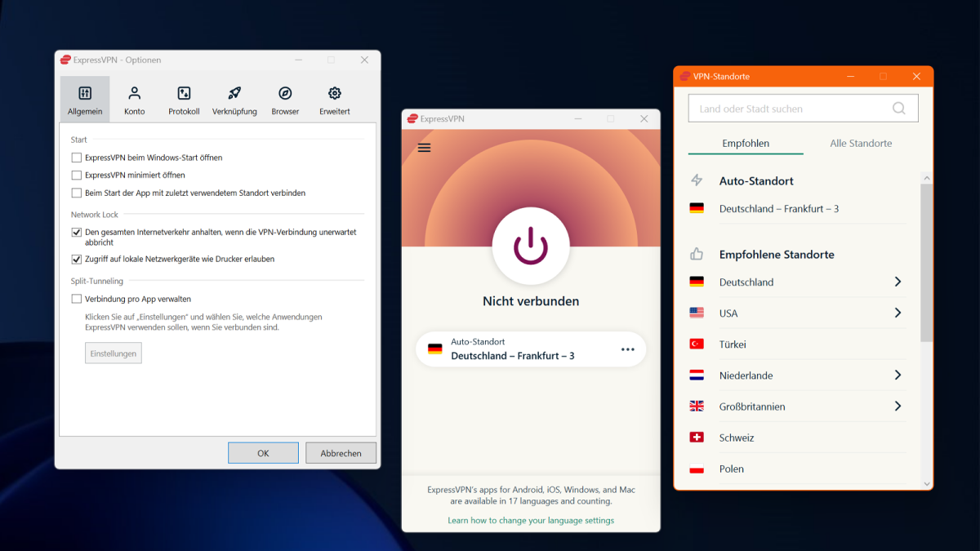Image resolution: width=980 pixels, height=551 pixels.
Task: Open the Browser tab in Optionen
Action: coord(285,100)
